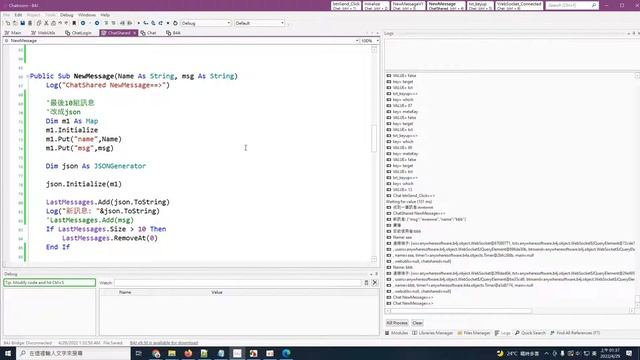Click the Windows Start button
Screen dimensions: 640x360
click(8, 353)
